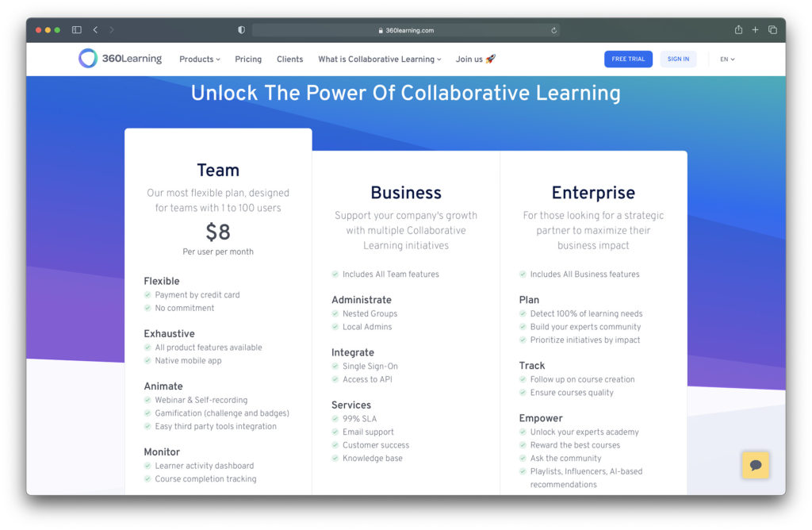812x530 pixels.
Task: Click 'Ensure courses quality' text
Action: click(572, 393)
